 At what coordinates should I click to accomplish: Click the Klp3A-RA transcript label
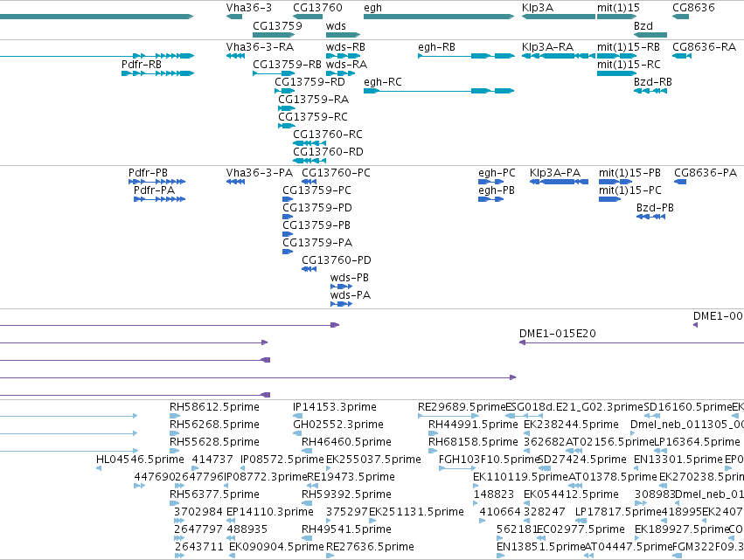click(547, 47)
